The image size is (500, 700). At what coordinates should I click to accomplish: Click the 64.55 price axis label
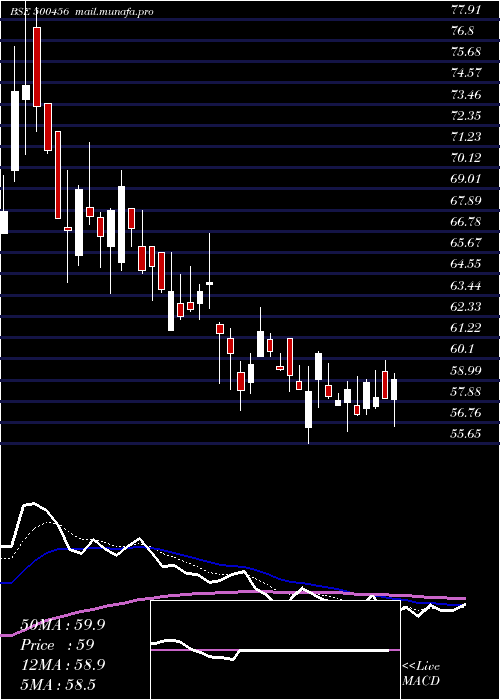pyautogui.click(x=466, y=264)
